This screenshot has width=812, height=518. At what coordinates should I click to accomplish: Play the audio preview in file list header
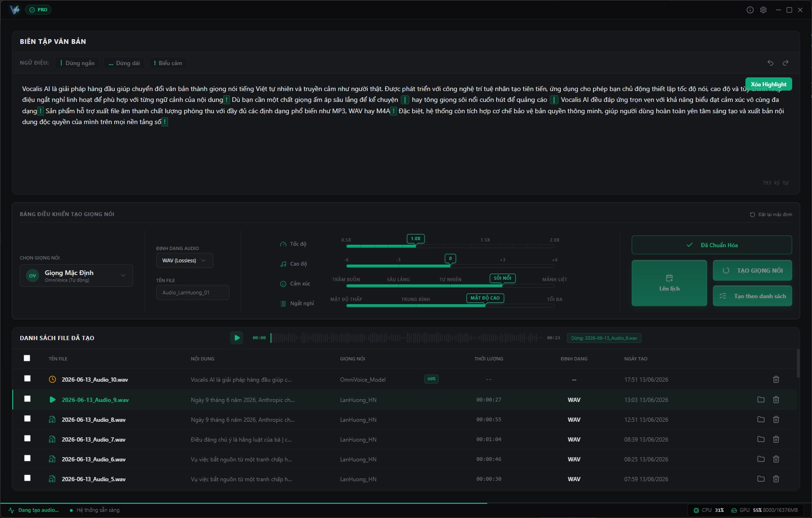pyautogui.click(x=237, y=338)
